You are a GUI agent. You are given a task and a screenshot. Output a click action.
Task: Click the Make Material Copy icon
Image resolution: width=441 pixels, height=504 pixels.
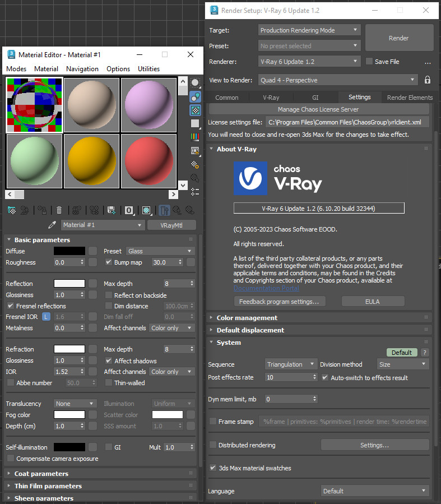(x=76, y=210)
